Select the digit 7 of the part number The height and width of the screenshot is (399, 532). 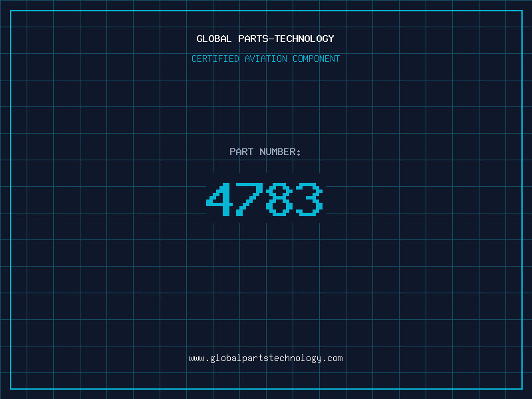pos(249,199)
